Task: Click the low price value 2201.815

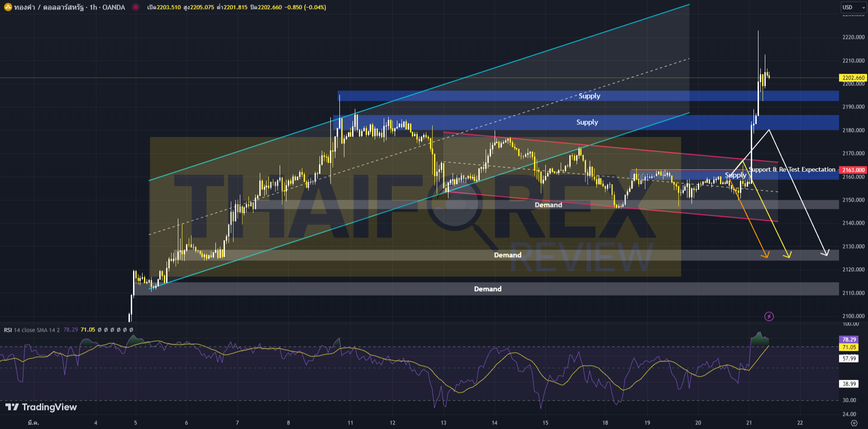Action: click(235, 7)
